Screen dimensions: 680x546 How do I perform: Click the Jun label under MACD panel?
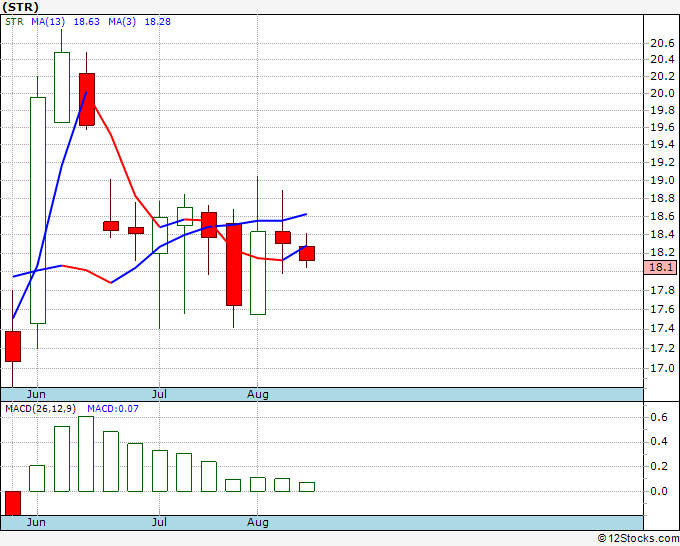[x=36, y=522]
